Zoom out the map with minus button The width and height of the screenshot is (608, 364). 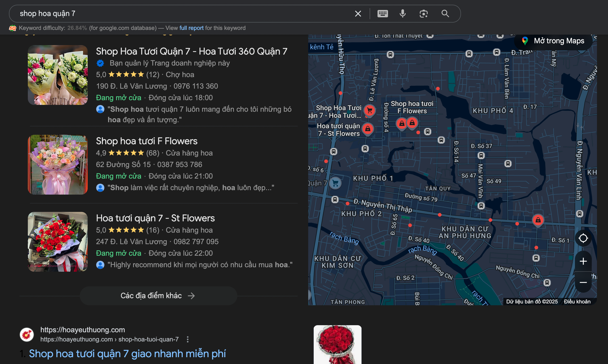coord(583,282)
